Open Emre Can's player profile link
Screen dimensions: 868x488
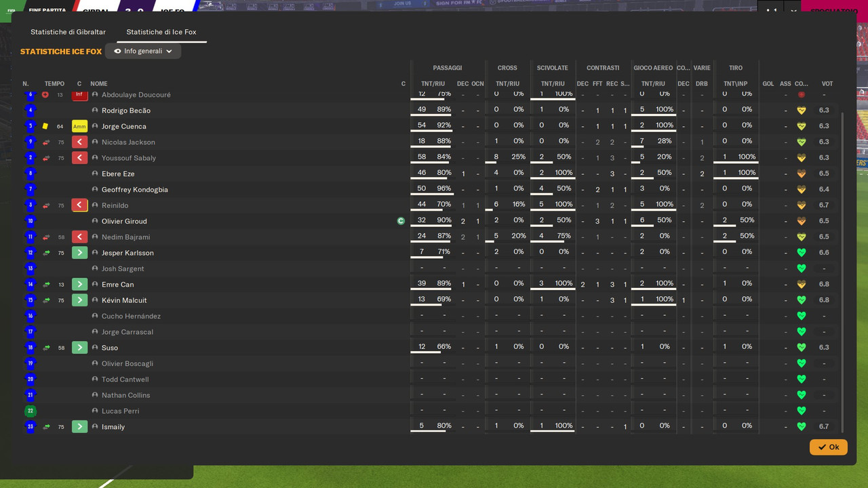coord(118,285)
